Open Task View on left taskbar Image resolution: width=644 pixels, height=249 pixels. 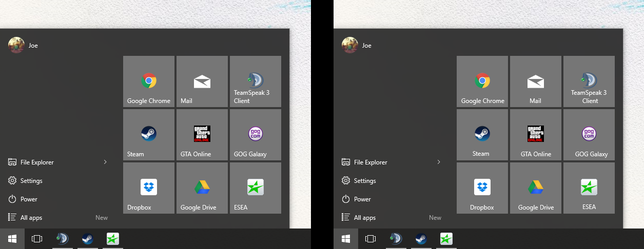(37, 239)
